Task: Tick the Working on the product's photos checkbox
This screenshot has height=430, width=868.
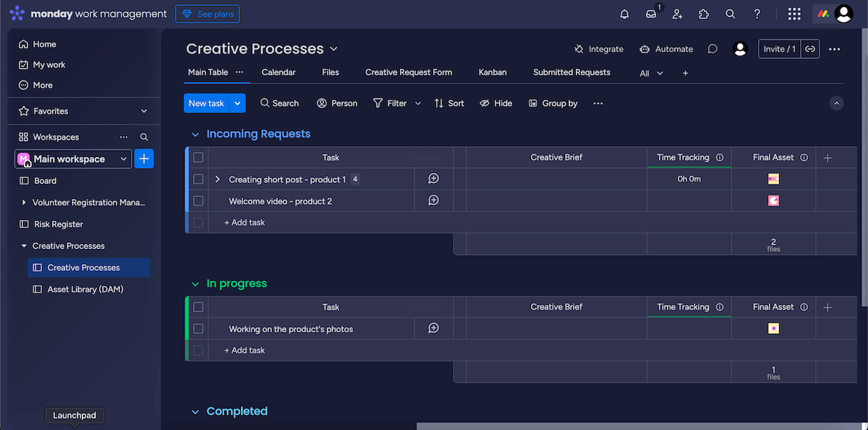Action: [198, 329]
